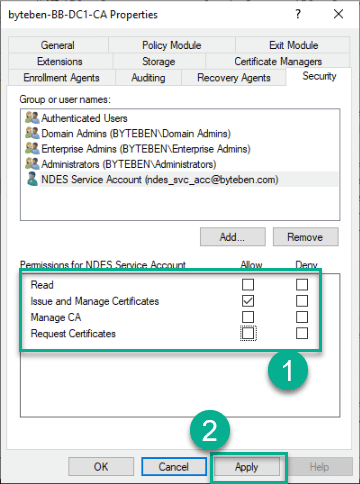Uncheck Allow for Issue and Manage Certificates

(248, 301)
